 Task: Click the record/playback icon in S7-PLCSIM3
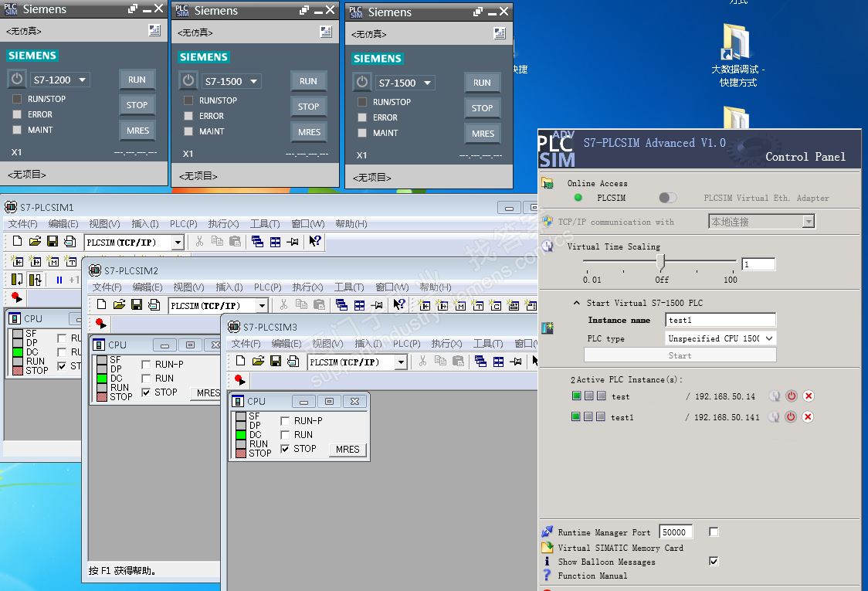pos(239,380)
